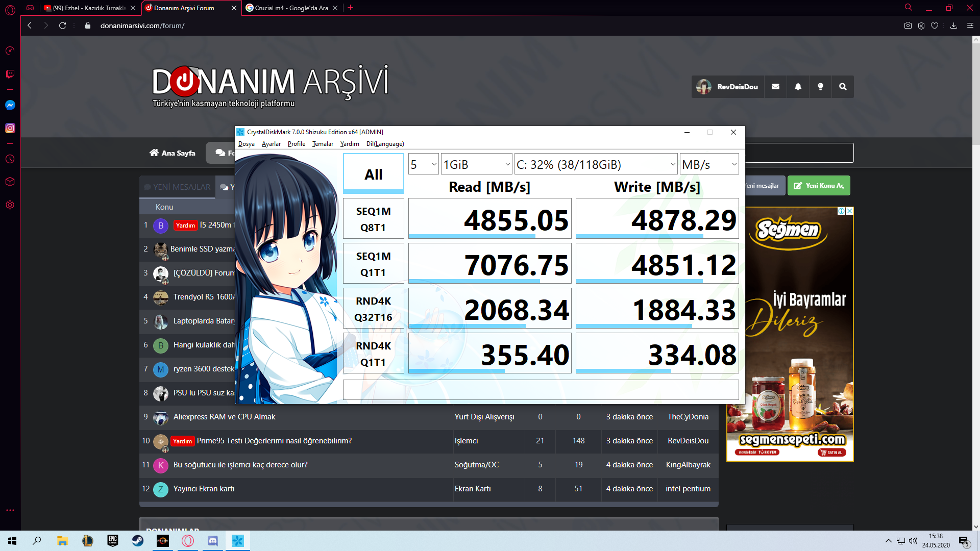This screenshot has width=980, height=551.
Task: Click CrystalDiskMark bottom comment field
Action: coord(541,390)
